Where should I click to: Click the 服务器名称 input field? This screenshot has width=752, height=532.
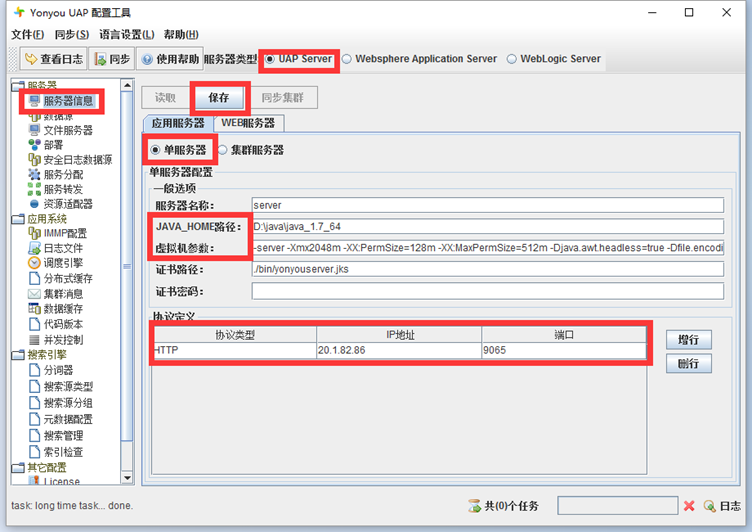[x=487, y=205]
